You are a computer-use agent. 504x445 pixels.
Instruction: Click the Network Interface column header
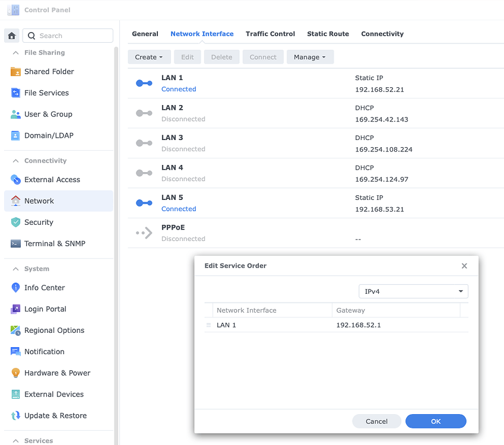(272, 310)
